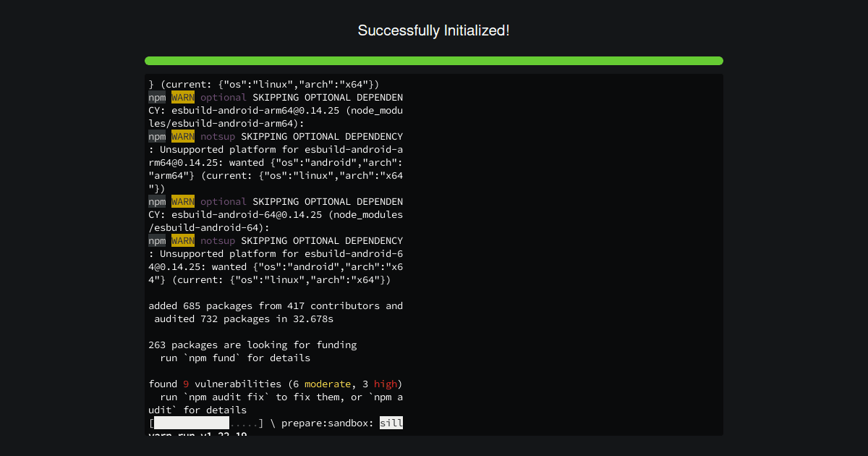The height and width of the screenshot is (456, 868).
Task: Click the WARN badge on the optional dependency line
Action: (x=182, y=97)
